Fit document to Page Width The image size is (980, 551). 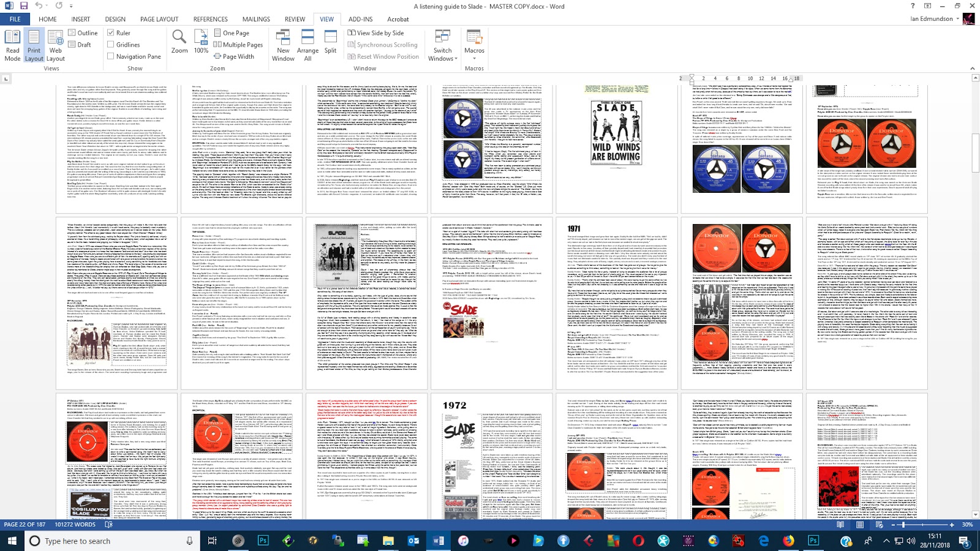point(234,56)
